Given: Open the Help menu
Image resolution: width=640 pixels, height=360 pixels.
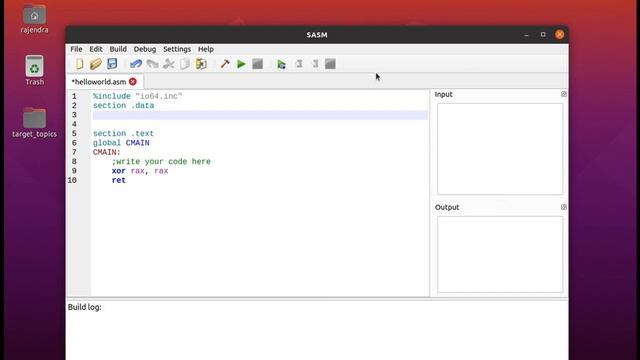Looking at the screenshot, I should click(x=206, y=49).
